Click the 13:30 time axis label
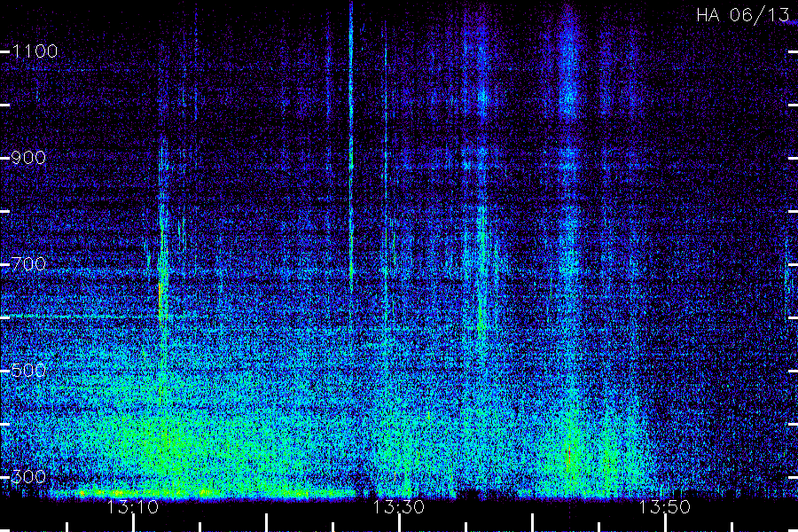The image size is (798, 532). tap(398, 507)
